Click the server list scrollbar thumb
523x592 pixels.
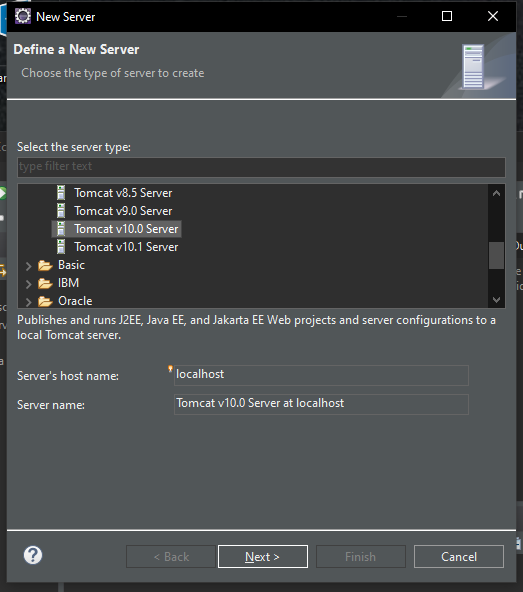[497, 256]
